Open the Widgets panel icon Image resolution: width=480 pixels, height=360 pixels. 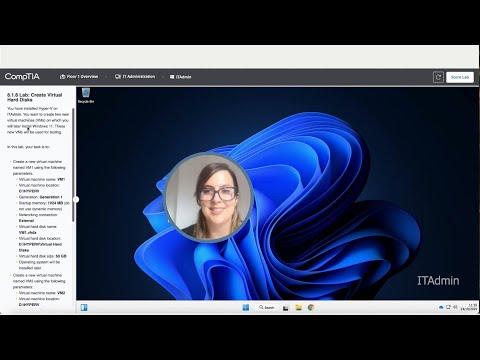(x=84, y=307)
